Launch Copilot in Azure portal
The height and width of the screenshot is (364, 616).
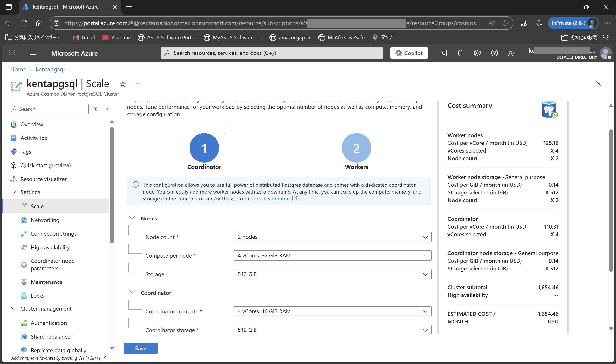[x=409, y=53]
